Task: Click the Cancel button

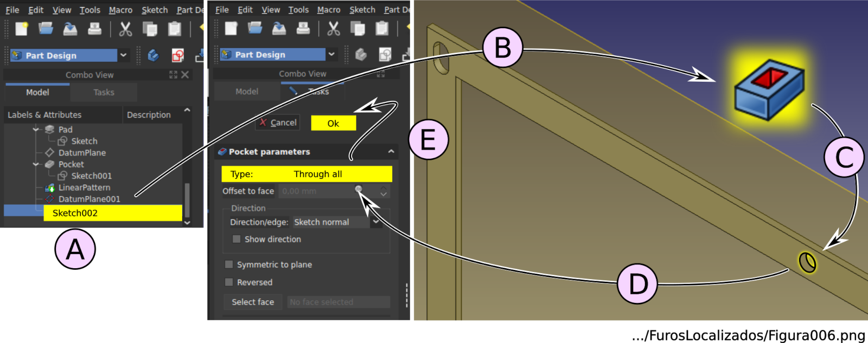Action: 278,122
